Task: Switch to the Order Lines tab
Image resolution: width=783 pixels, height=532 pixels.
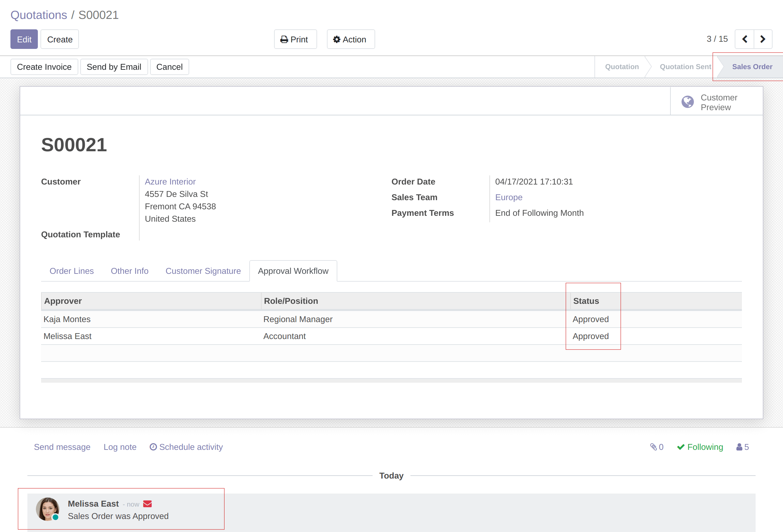Action: point(71,271)
